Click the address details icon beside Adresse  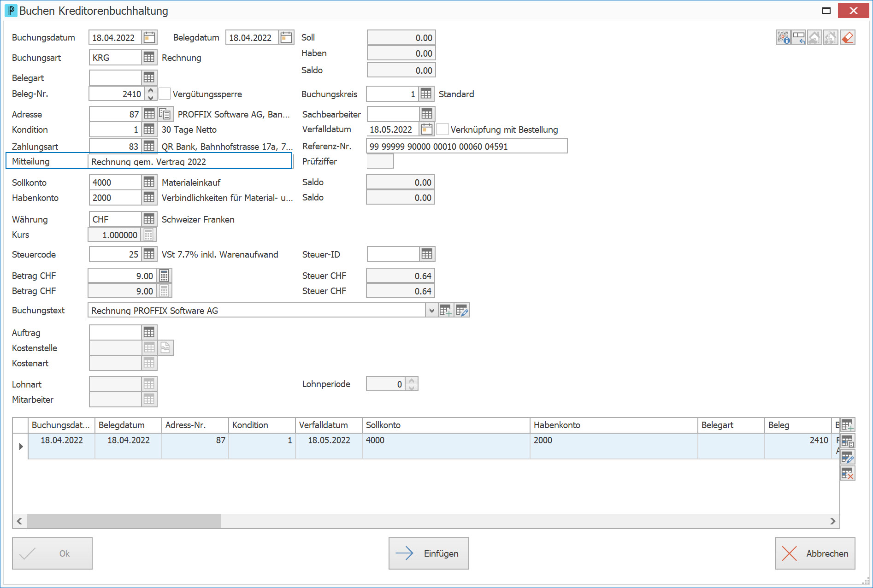click(x=165, y=114)
